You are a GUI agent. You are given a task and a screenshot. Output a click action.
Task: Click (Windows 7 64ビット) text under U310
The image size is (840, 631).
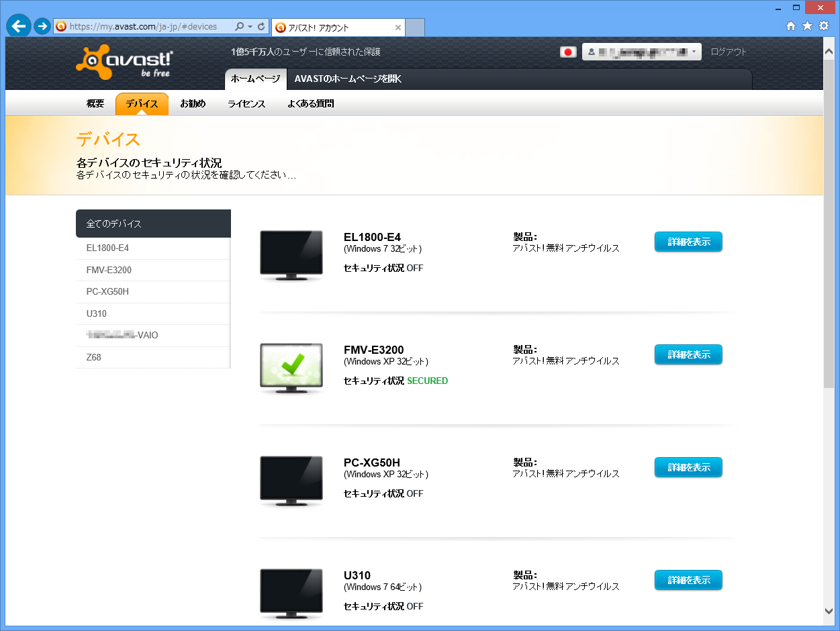click(383, 587)
